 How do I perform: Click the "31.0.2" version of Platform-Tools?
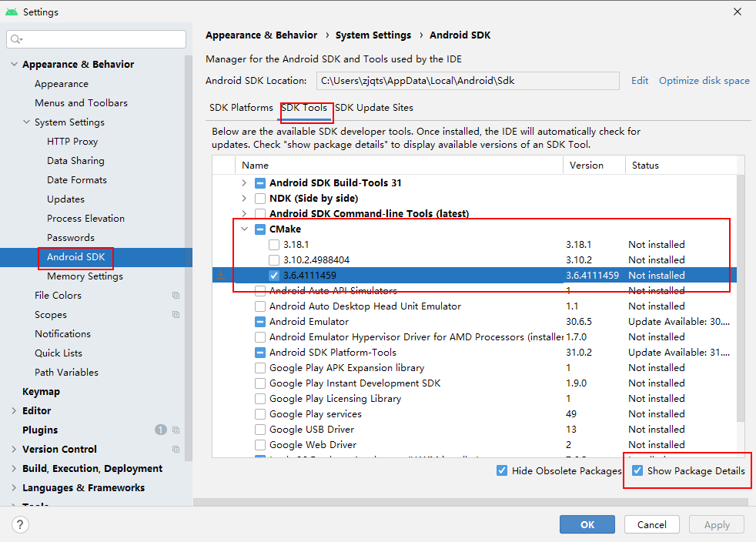click(579, 353)
